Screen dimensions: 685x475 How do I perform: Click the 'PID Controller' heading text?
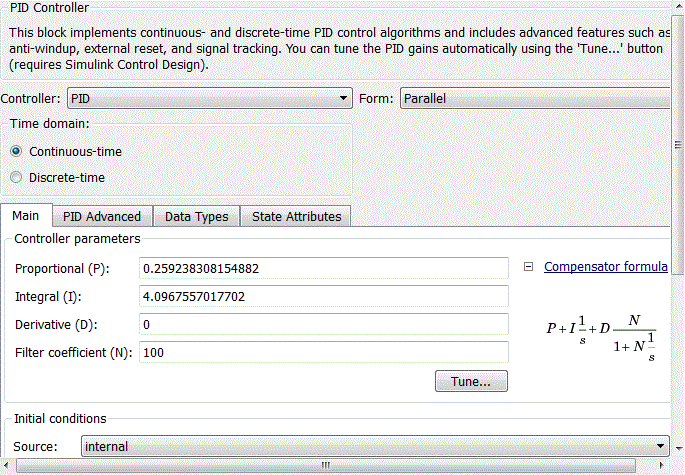coord(49,7)
